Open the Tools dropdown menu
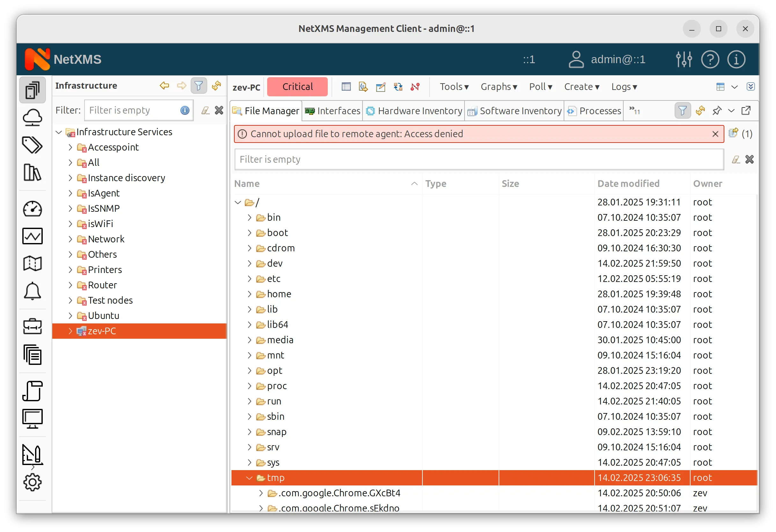 pos(454,86)
